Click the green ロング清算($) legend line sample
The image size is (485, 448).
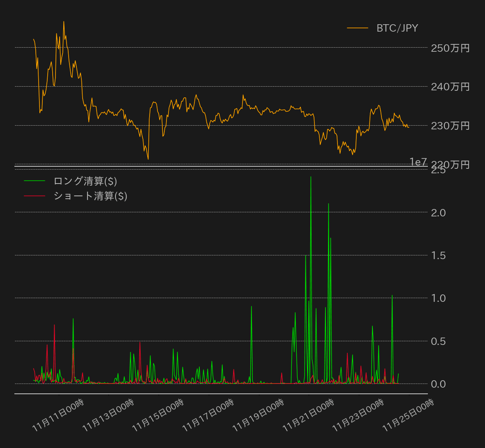(35, 180)
